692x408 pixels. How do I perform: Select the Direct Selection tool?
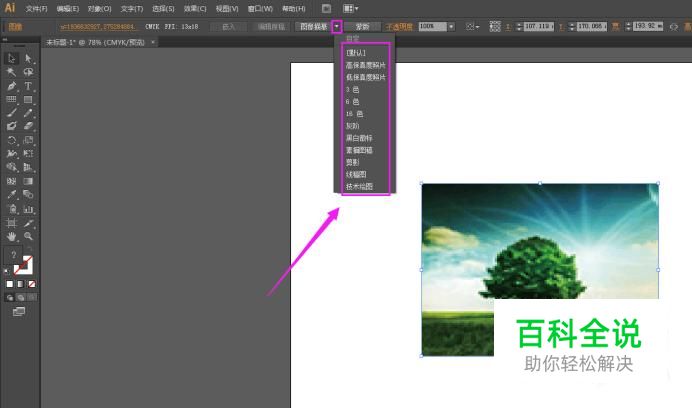[x=28, y=59]
